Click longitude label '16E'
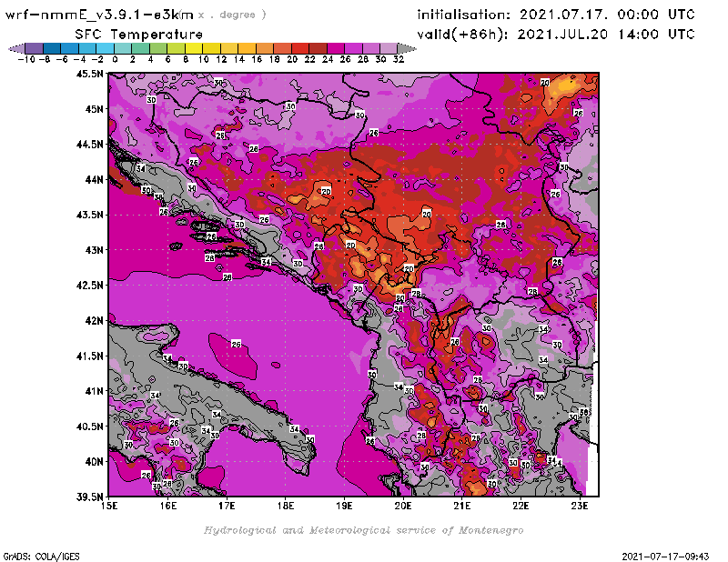This screenshot has height=562, width=728. [x=168, y=506]
